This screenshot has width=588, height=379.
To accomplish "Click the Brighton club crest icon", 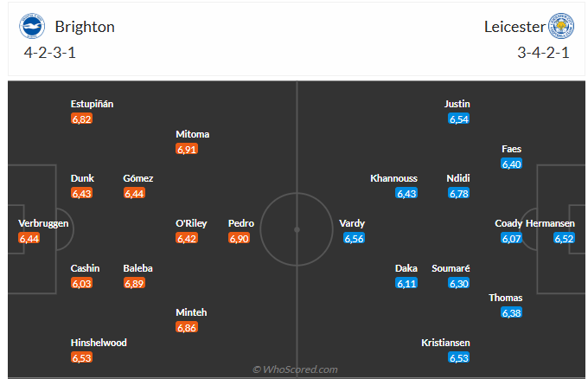I will [x=32, y=26].
